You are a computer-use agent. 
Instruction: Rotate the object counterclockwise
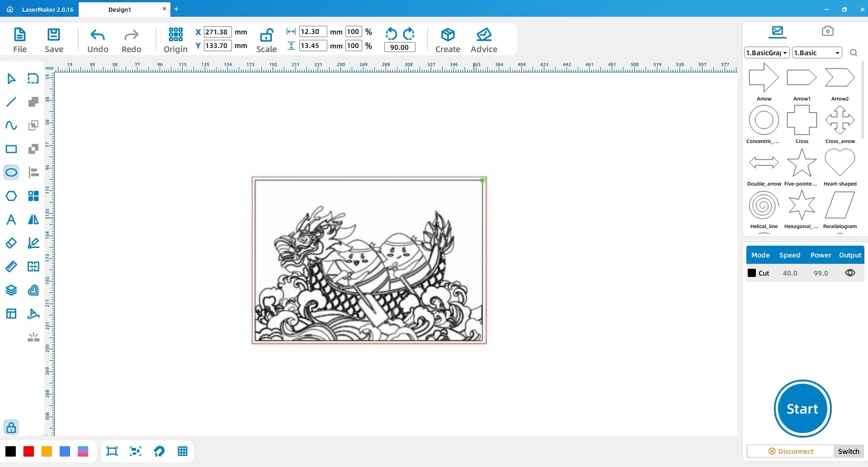(391, 33)
